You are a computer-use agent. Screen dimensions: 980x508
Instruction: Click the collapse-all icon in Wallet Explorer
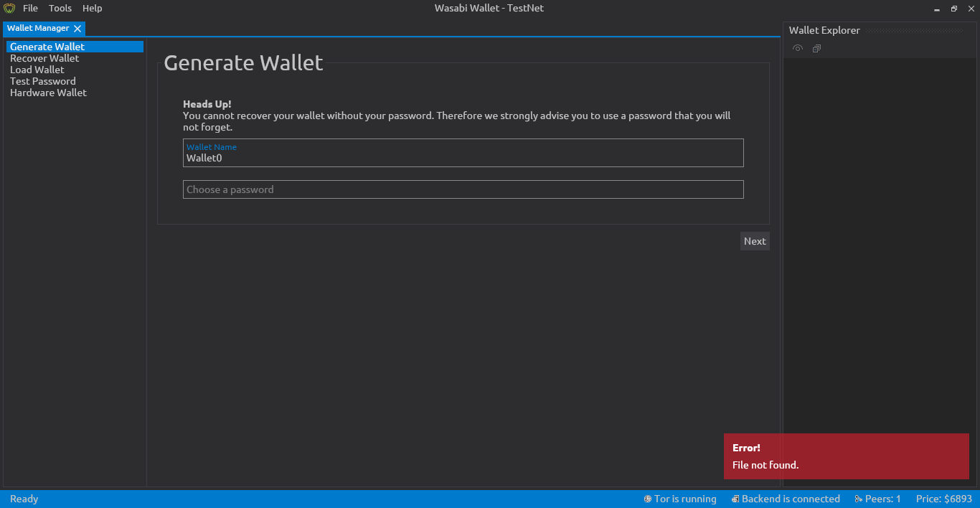(816, 49)
